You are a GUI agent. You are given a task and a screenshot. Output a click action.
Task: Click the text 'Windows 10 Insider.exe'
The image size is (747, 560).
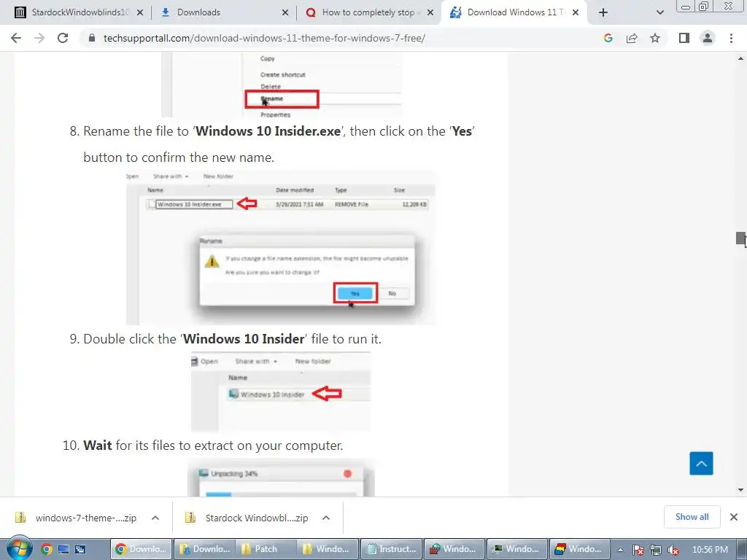click(268, 131)
